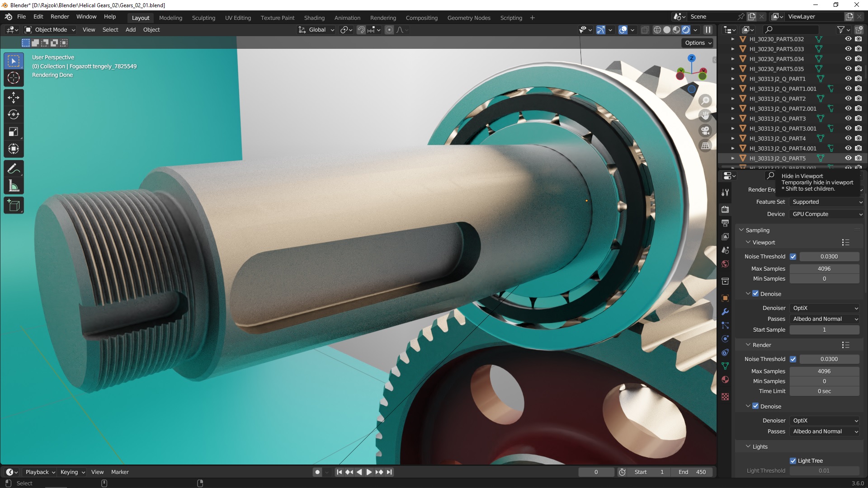Open viewport Denoiser OptiX dropdown
This screenshot has height=488, width=868.
coord(825,308)
